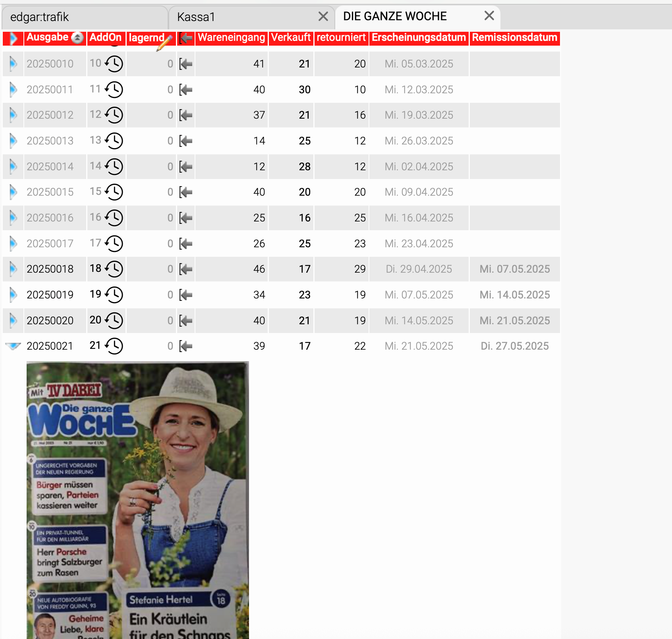Expand row 20250011 with blue triangle

pos(13,90)
